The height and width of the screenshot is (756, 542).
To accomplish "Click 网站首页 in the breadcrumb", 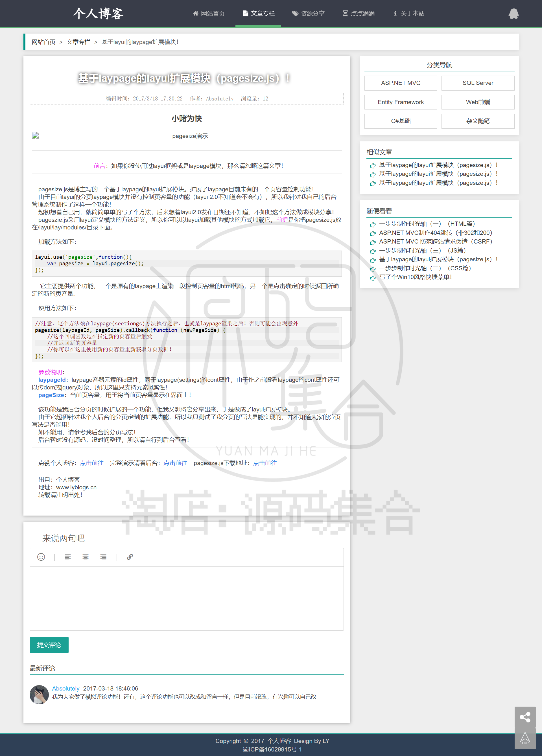I will (44, 42).
